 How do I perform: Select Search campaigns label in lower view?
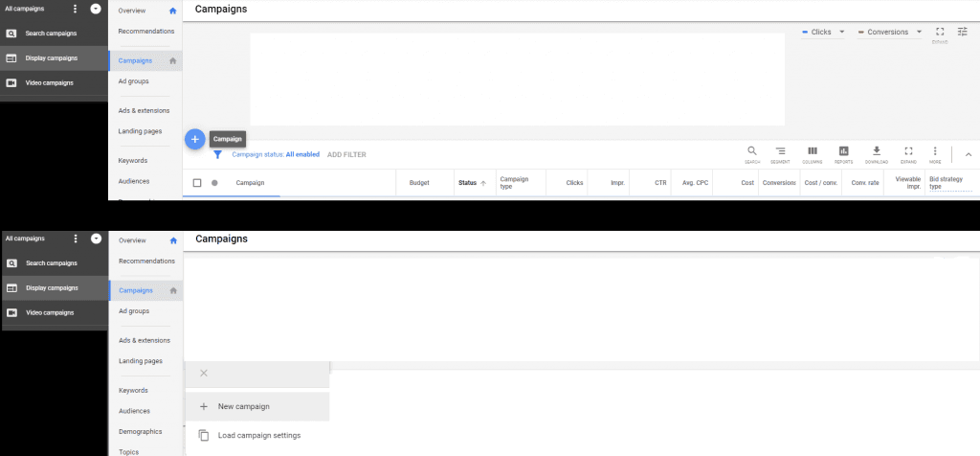pyautogui.click(x=52, y=263)
